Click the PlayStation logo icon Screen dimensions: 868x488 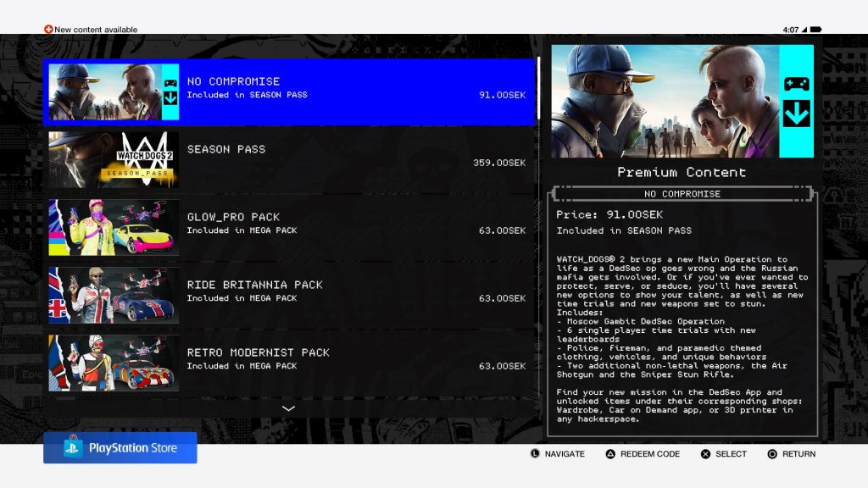(73, 447)
